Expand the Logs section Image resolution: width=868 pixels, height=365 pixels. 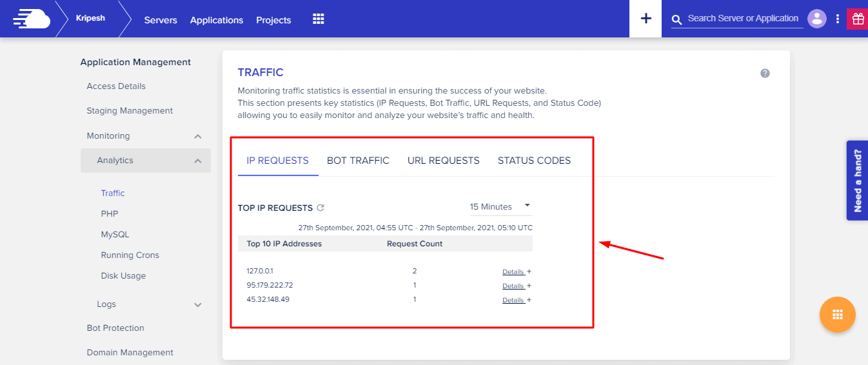click(198, 304)
